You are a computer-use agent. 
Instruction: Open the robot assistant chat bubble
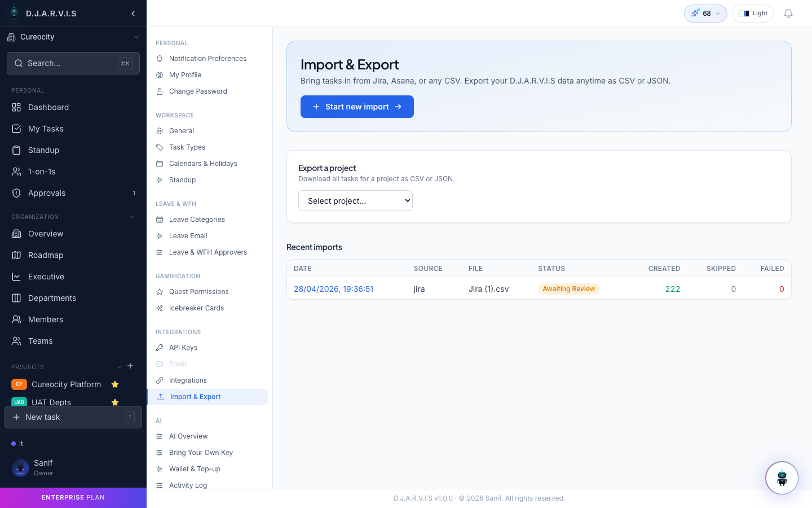[782, 478]
